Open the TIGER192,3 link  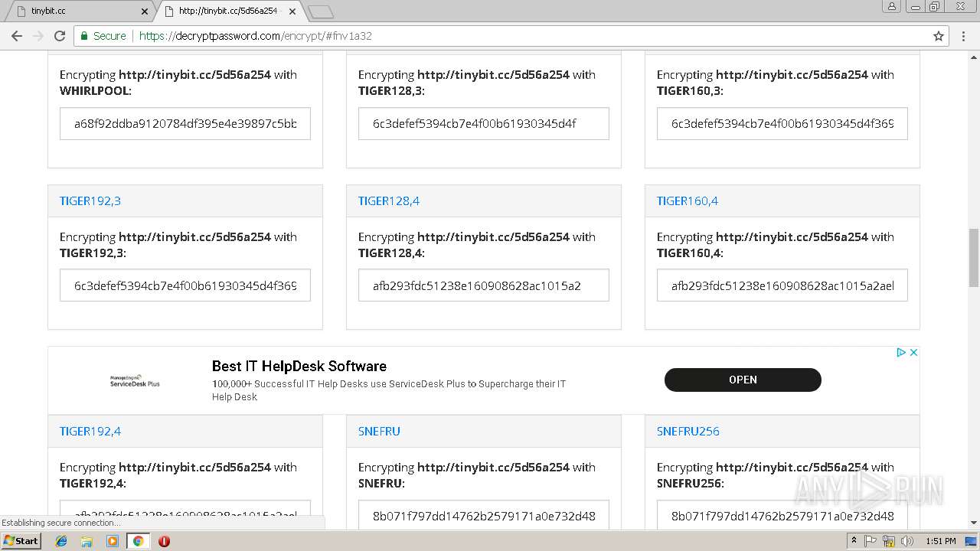[x=90, y=201]
